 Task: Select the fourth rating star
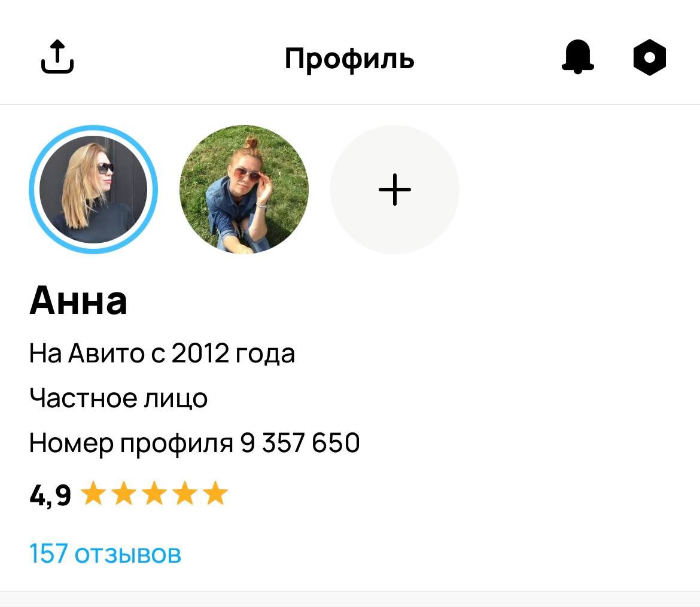185,493
